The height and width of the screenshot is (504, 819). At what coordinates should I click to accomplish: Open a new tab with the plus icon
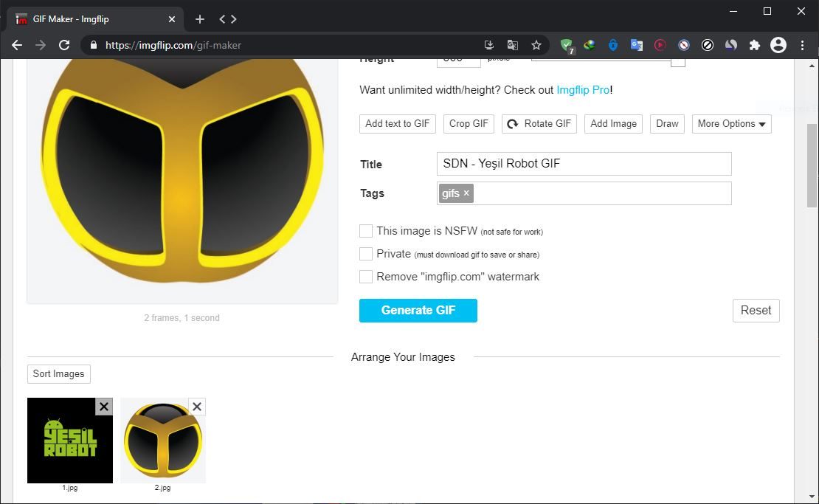[200, 19]
